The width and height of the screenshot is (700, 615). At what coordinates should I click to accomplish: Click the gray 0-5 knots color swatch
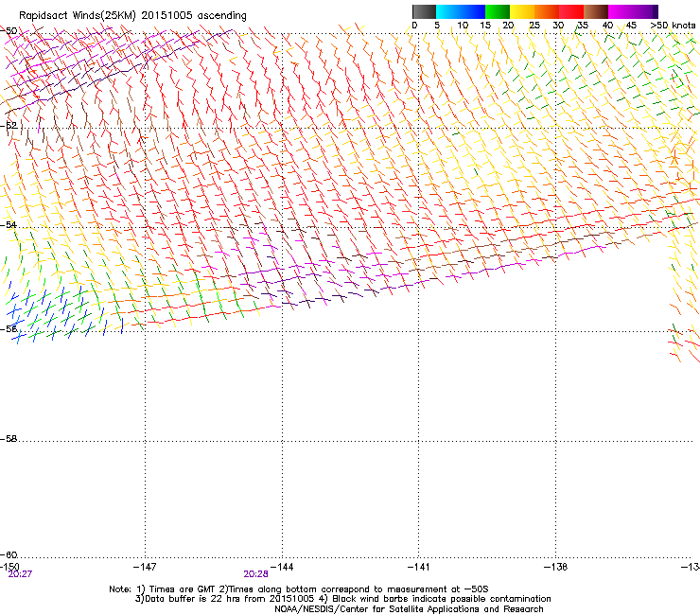[x=424, y=11]
